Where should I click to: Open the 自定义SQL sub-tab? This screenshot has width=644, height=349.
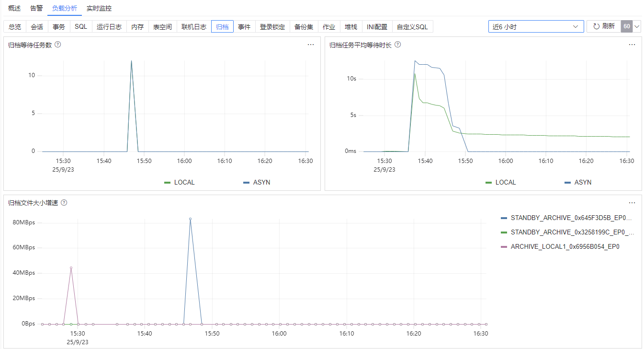412,27
